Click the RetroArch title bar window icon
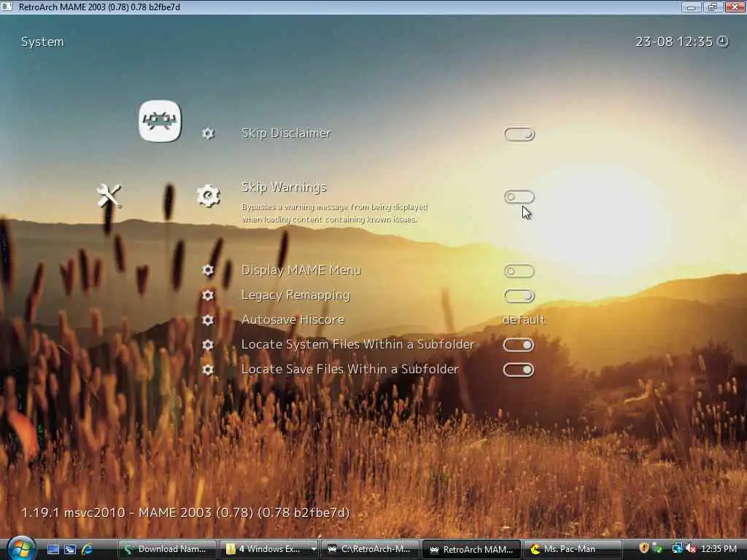Screen dimensions: 747x560 [6, 7]
